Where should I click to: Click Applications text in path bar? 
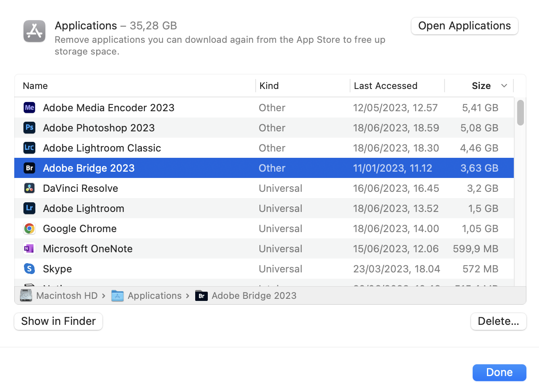click(x=154, y=296)
